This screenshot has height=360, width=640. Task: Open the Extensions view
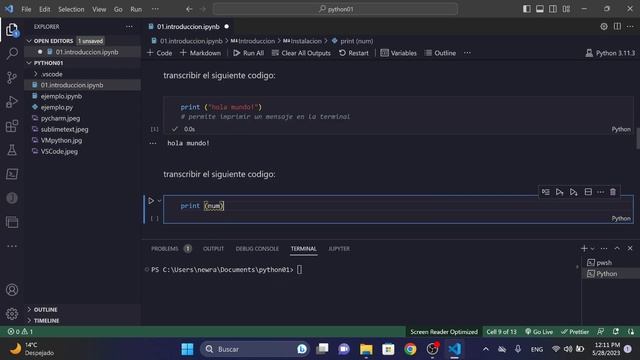point(12,126)
